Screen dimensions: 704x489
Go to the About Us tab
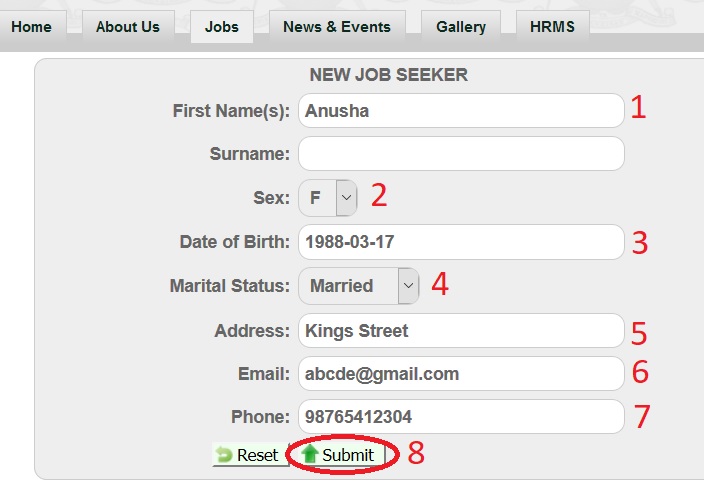(127, 27)
